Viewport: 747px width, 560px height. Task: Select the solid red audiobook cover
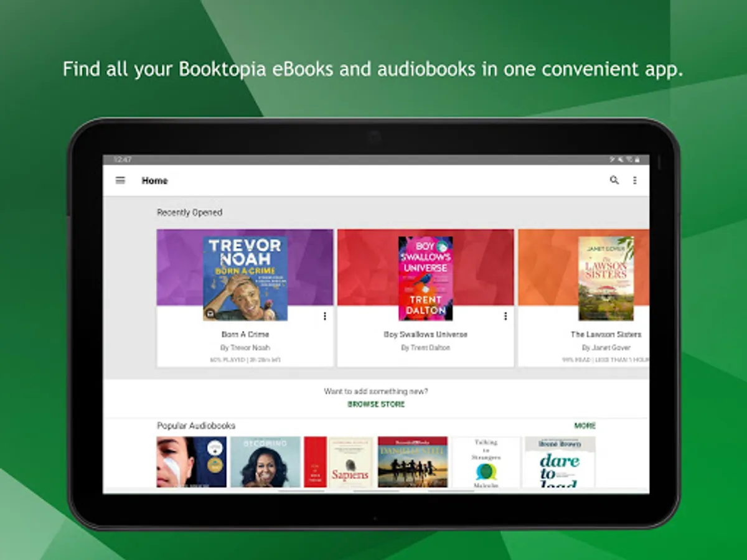[x=316, y=462]
